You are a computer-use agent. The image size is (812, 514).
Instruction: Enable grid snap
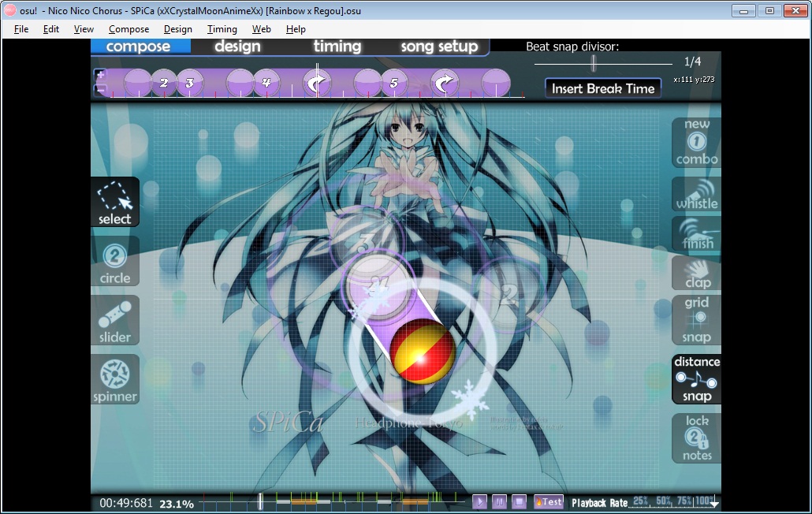[x=697, y=320]
